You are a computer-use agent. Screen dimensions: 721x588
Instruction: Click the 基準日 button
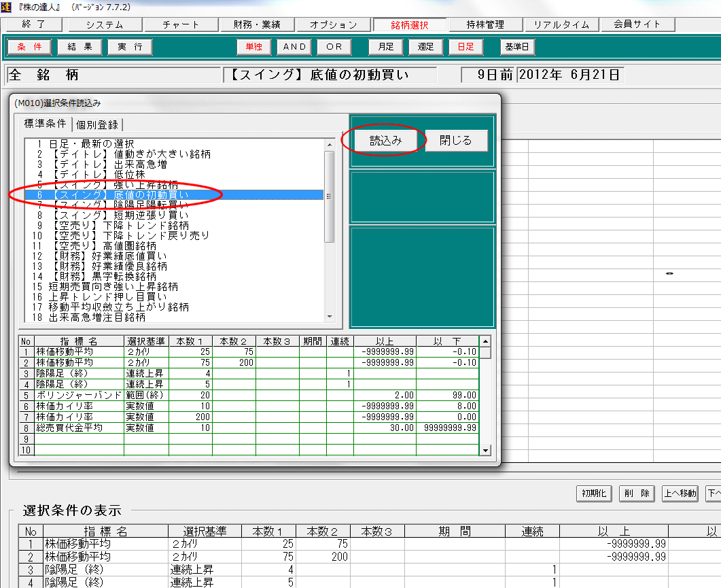pyautogui.click(x=517, y=46)
